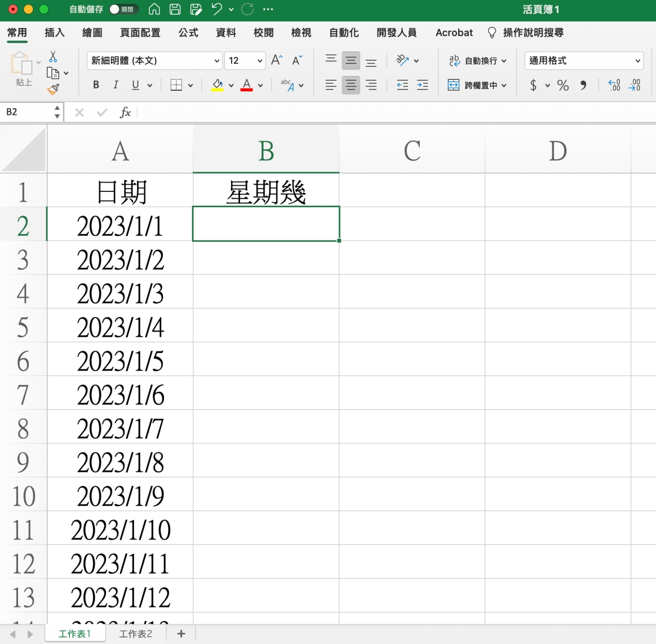This screenshot has width=656, height=644.
Task: Click the Top Align icon
Action: click(331, 58)
